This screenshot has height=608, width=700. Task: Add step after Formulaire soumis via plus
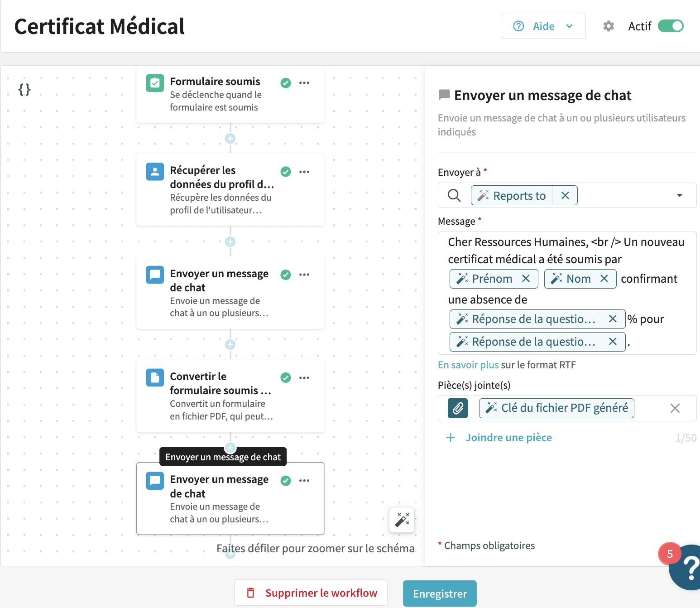(x=230, y=139)
